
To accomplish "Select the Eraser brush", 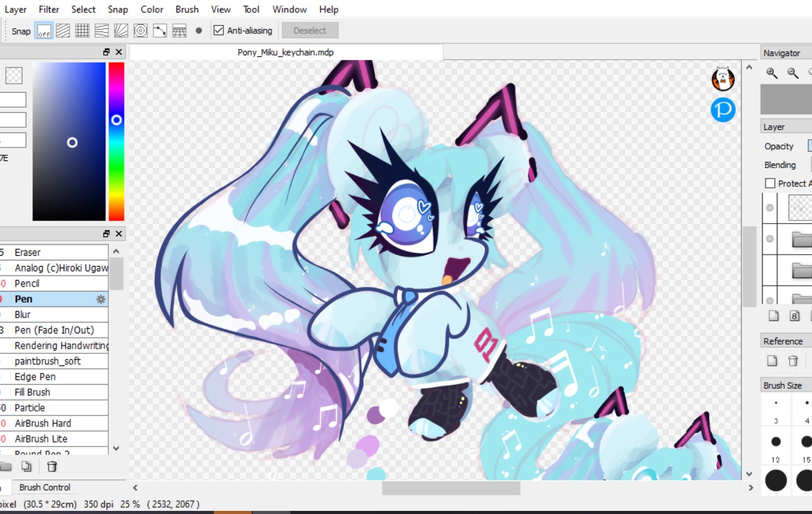I will [x=54, y=252].
